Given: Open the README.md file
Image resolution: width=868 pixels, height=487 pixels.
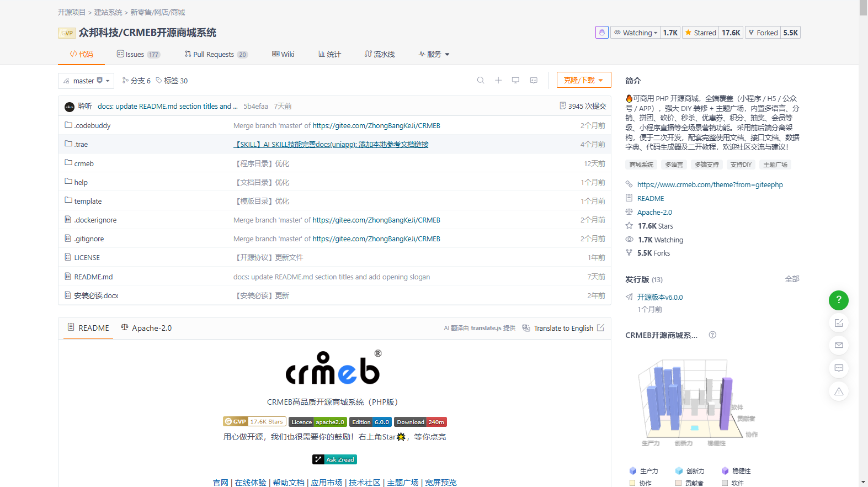Looking at the screenshot, I should click(93, 277).
